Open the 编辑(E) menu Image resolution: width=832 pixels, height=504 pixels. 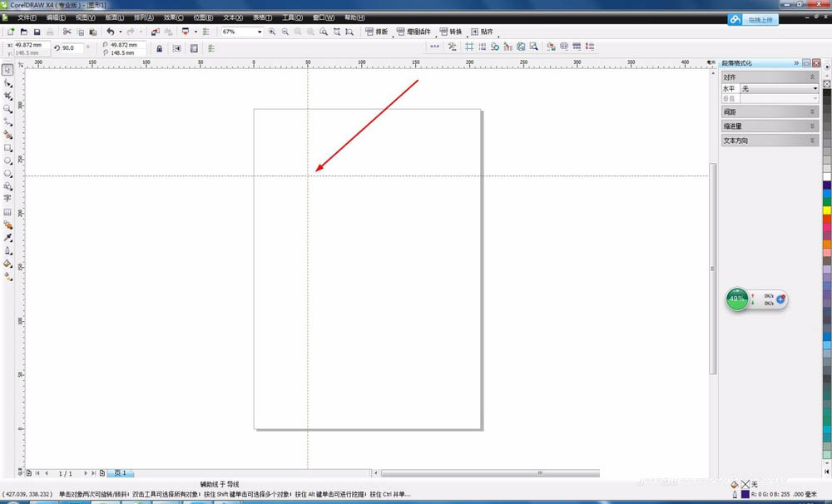pos(56,17)
